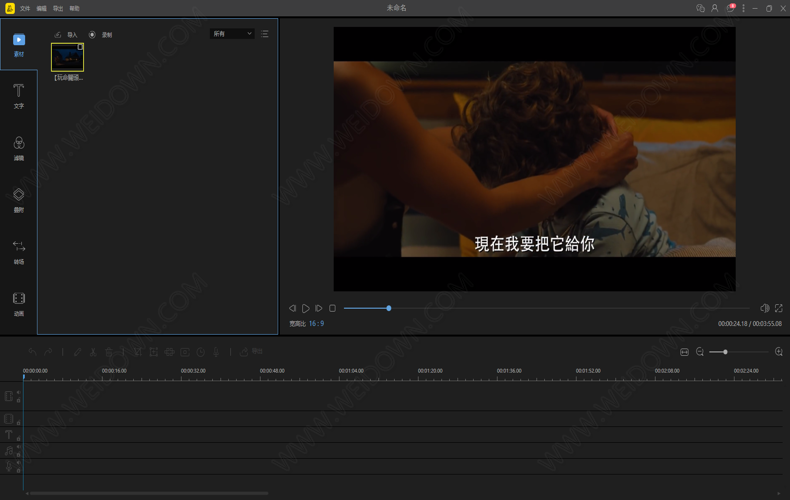This screenshot has width=790, height=500.
Task: Open the 素材 media panel in sidebar
Action: 19,45
